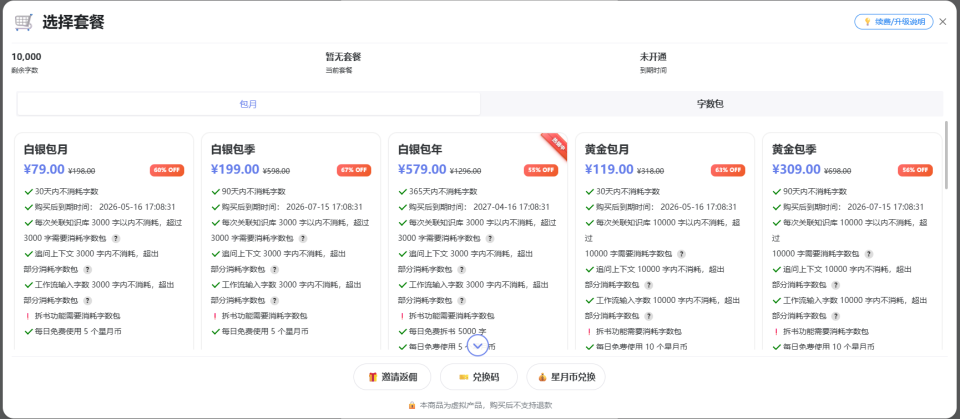Viewport: 960px width, 419px height.
Task: Click the ¥199.00 price
Action: pyautogui.click(x=235, y=170)
